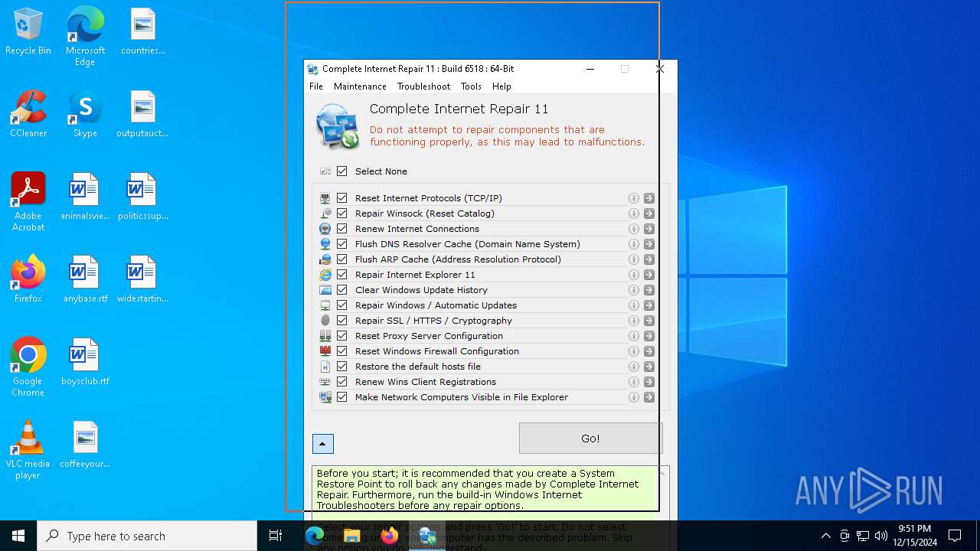The height and width of the screenshot is (551, 980).
Task: Open Windows Start menu
Action: tap(18, 536)
